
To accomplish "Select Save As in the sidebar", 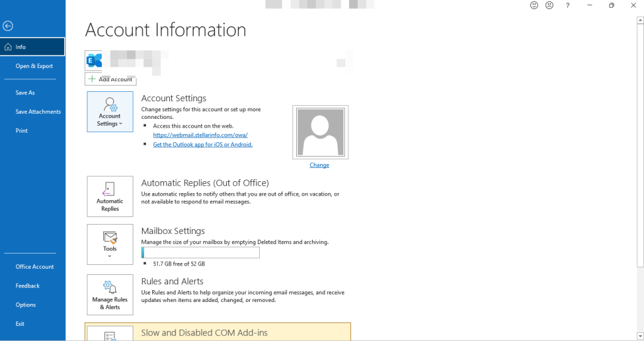I will click(x=25, y=93).
